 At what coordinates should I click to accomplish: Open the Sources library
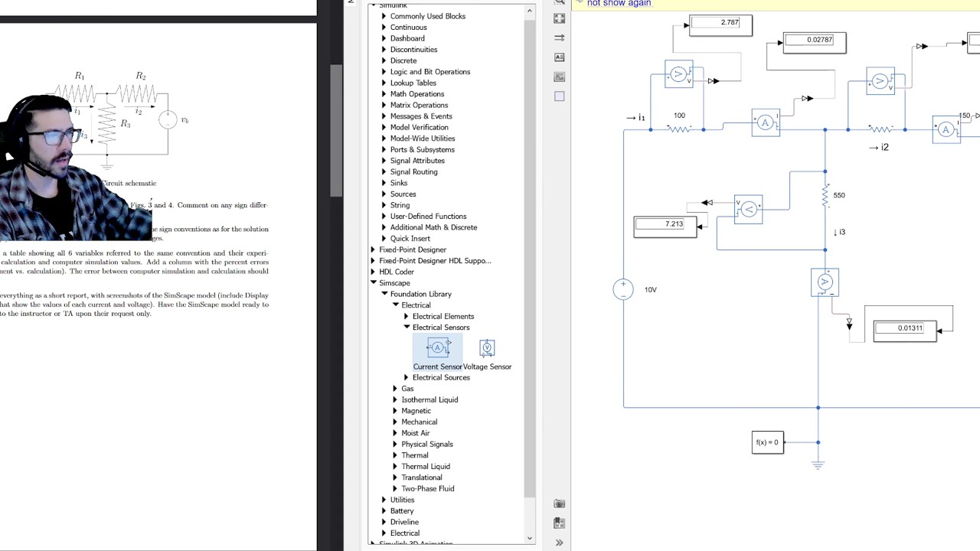coord(403,194)
